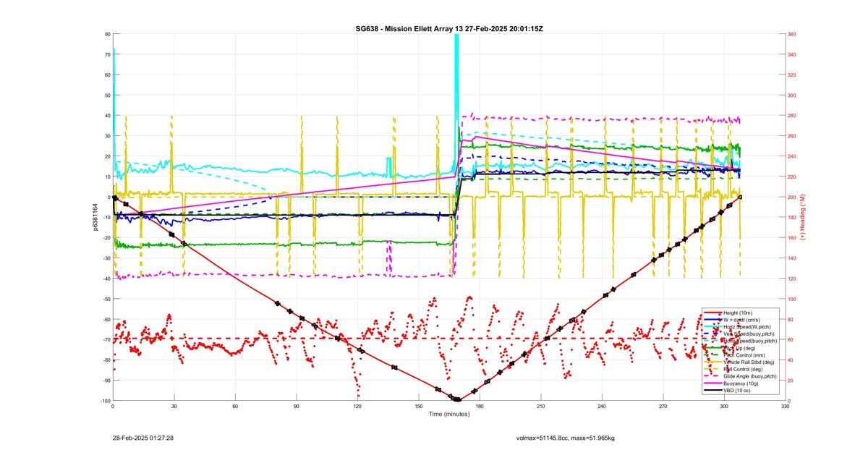This screenshot has width=868, height=450.
Task: Select the Buoyancy (10g) legend entry
Action: [741, 383]
